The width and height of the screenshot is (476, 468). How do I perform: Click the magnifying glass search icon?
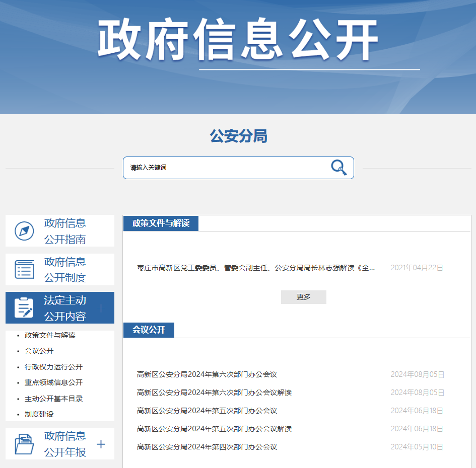338,168
